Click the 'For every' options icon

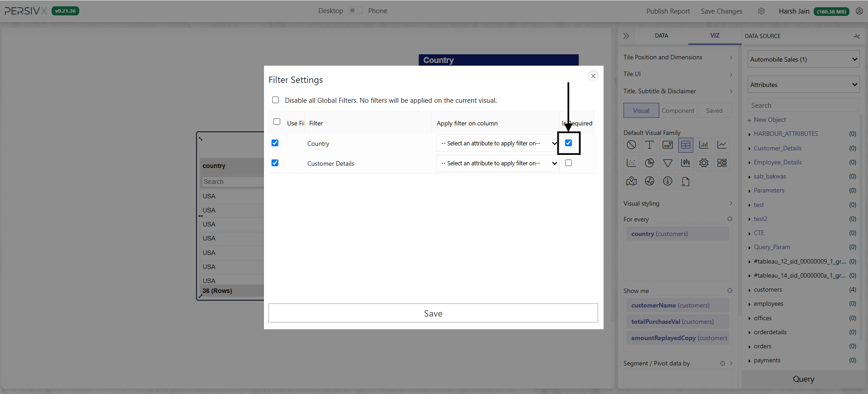point(730,219)
